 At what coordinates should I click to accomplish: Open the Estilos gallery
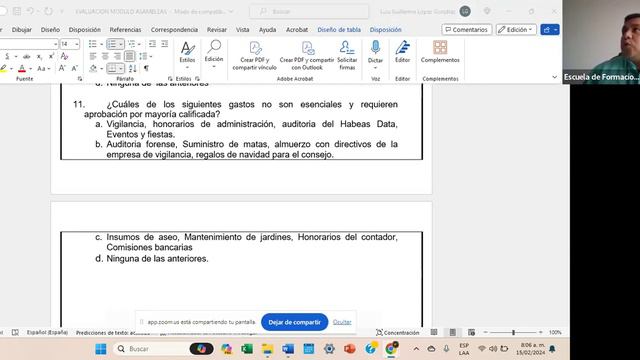187,55
